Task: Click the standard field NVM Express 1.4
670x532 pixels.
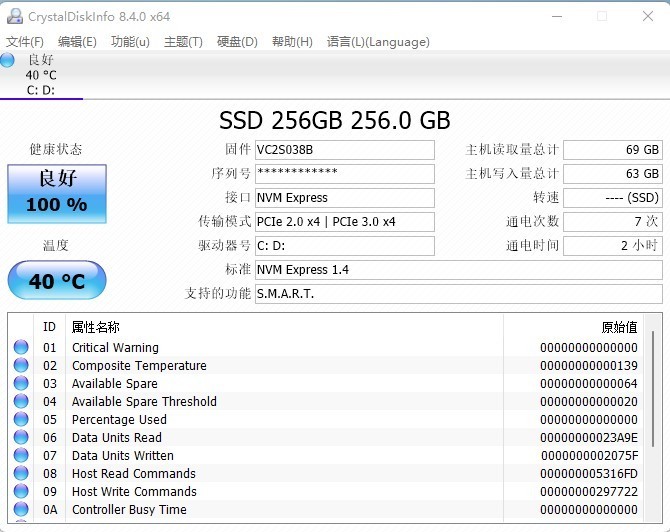Action: tap(459, 270)
